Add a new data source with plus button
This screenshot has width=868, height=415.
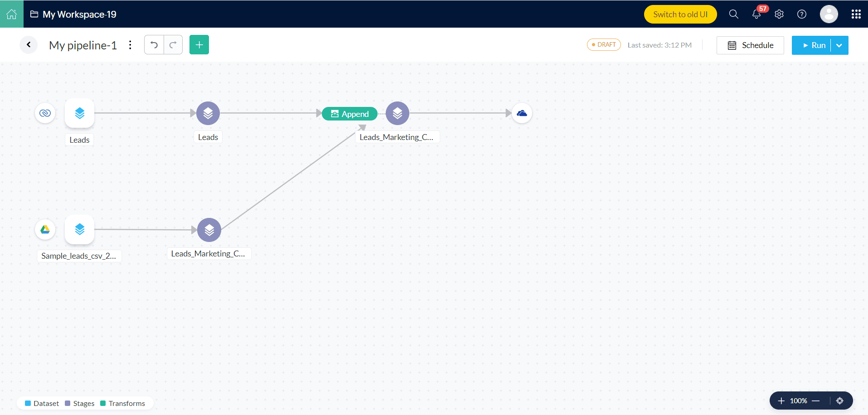199,45
